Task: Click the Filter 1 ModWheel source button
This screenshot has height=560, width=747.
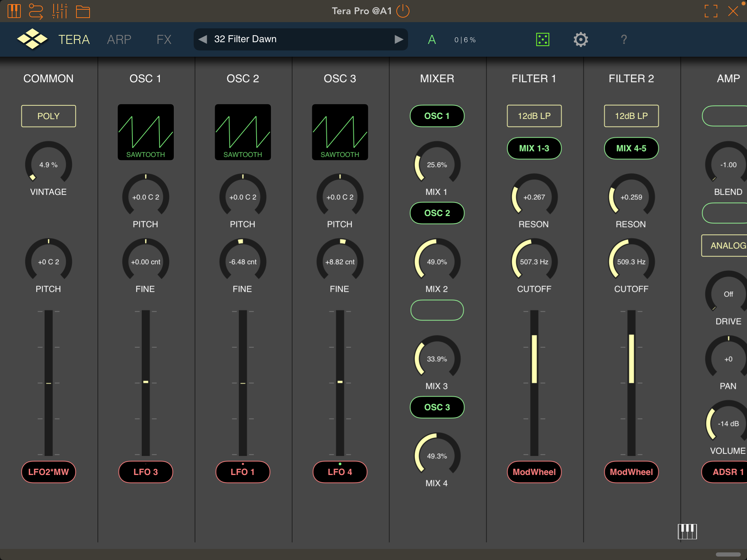Action: [x=534, y=472]
